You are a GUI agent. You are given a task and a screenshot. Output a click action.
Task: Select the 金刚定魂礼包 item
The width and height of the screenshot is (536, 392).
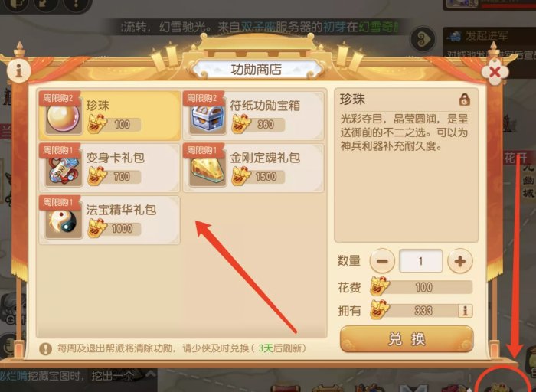click(253, 168)
